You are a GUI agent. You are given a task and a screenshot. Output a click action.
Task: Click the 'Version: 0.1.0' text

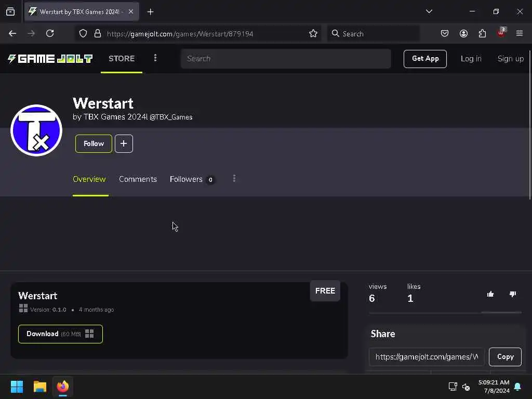[x=48, y=310]
